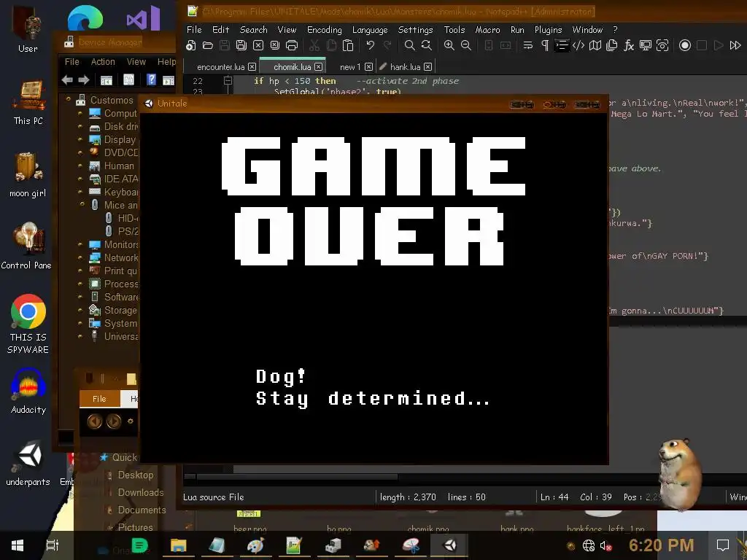
Task: Expand the Display adapters node
Action: pos(80,139)
